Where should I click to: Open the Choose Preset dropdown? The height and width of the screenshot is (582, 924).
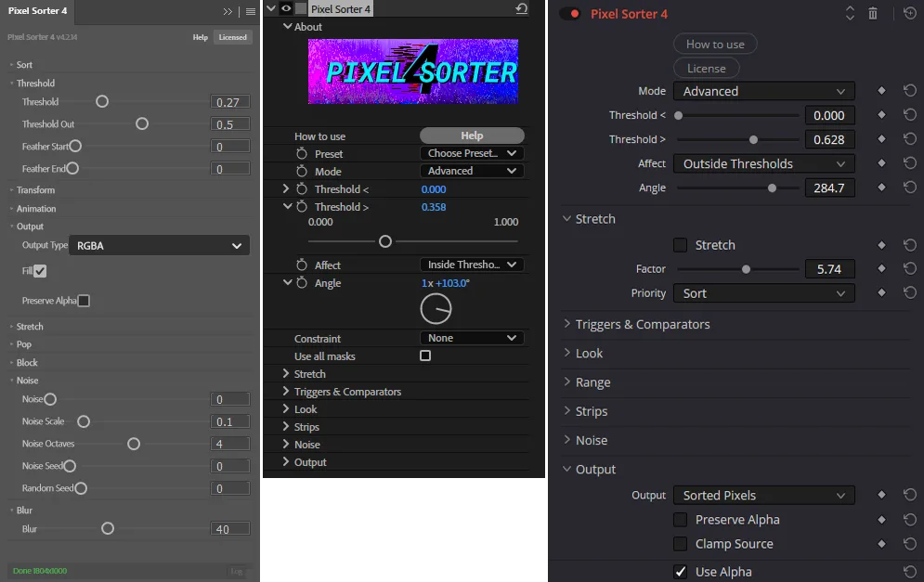(x=472, y=153)
